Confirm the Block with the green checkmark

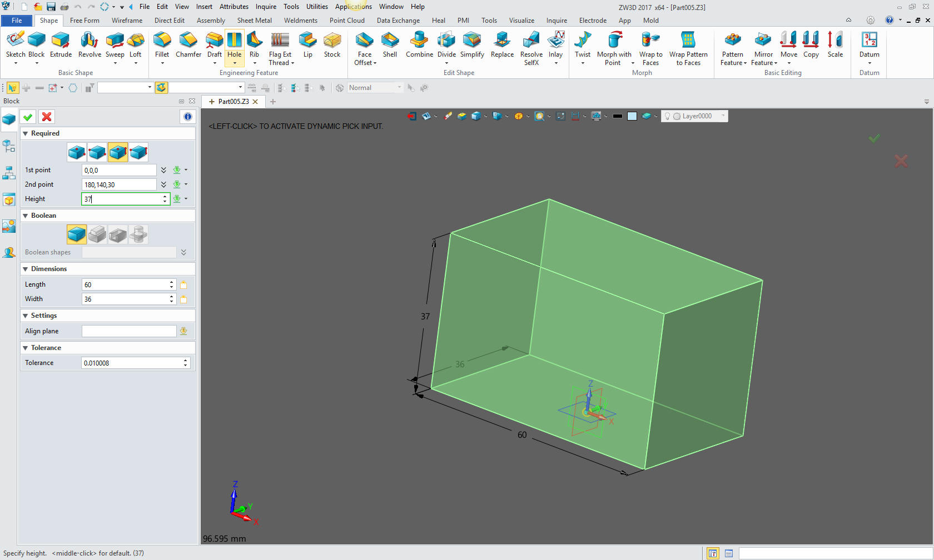pyautogui.click(x=28, y=117)
